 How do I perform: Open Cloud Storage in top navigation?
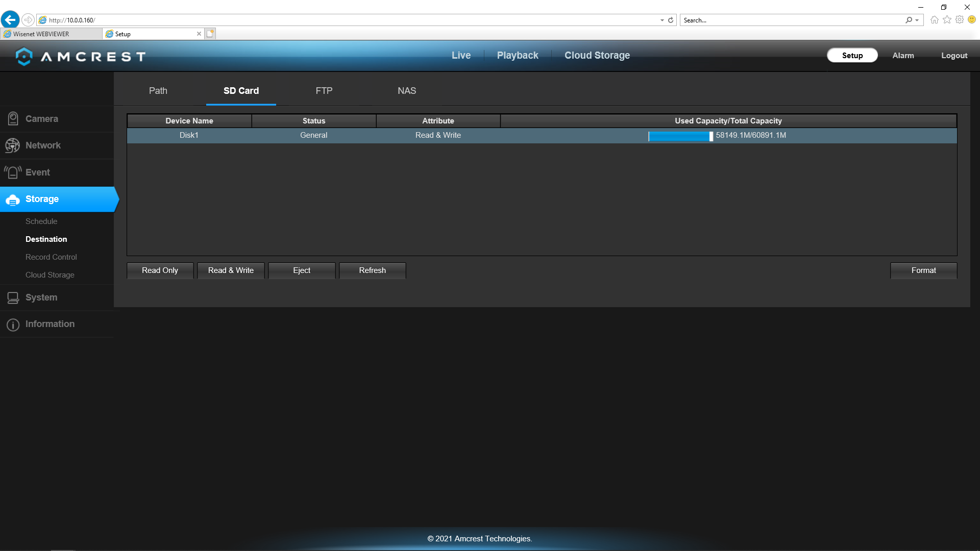pyautogui.click(x=597, y=56)
